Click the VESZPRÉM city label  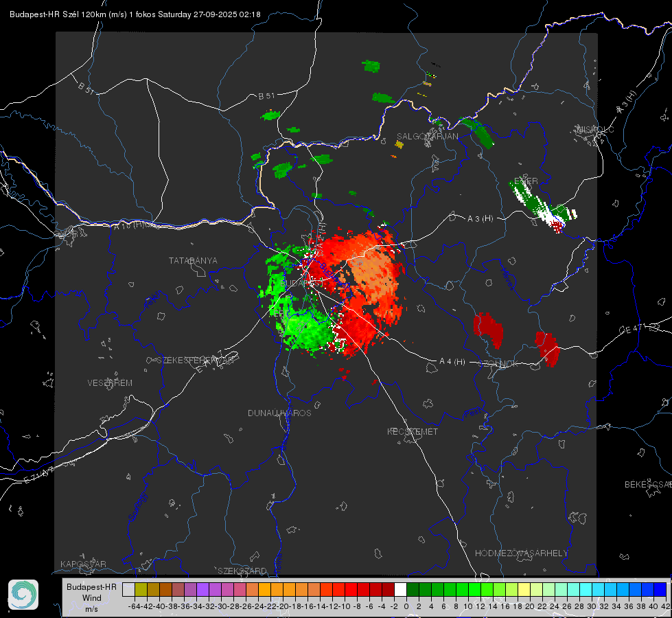(110, 383)
